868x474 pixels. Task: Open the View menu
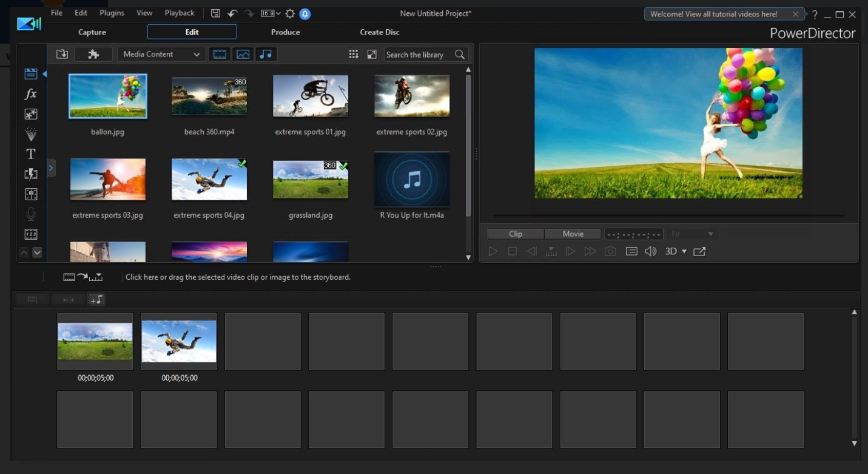144,13
